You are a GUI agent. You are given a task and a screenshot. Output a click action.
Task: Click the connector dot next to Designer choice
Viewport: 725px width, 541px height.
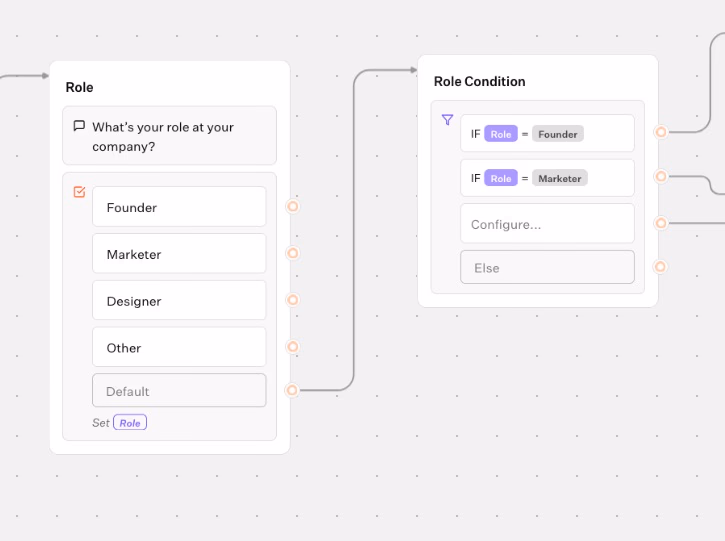tap(293, 300)
